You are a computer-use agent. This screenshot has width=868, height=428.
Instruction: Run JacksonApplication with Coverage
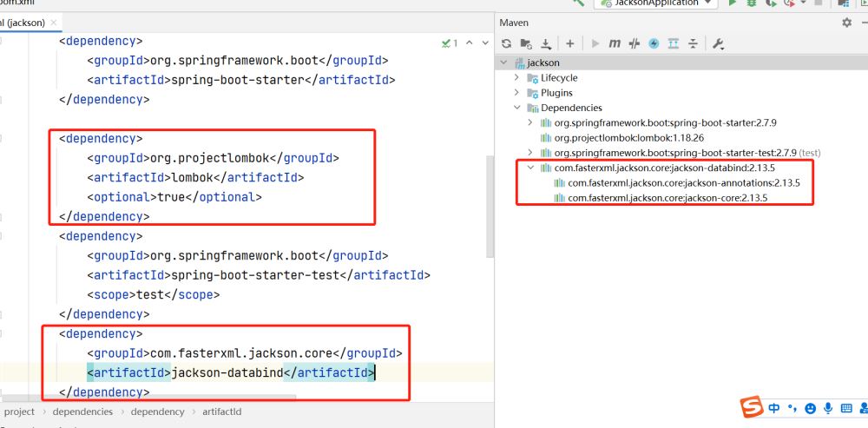[x=771, y=3]
